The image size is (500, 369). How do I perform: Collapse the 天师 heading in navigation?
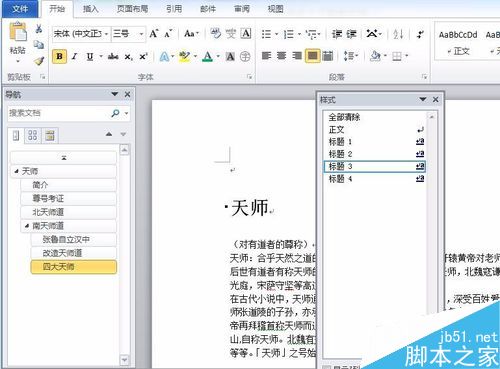(x=16, y=171)
